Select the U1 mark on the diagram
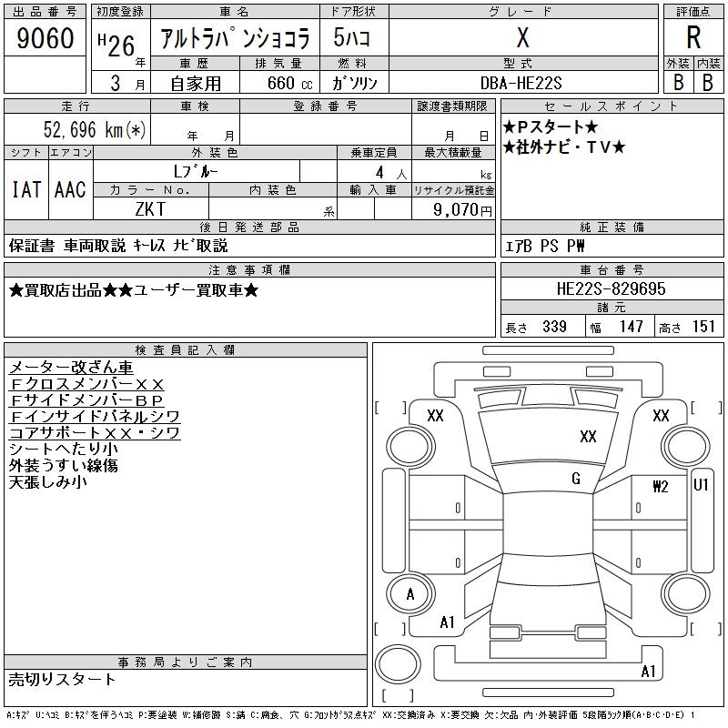Screen dimensions: 728x728 tap(701, 485)
